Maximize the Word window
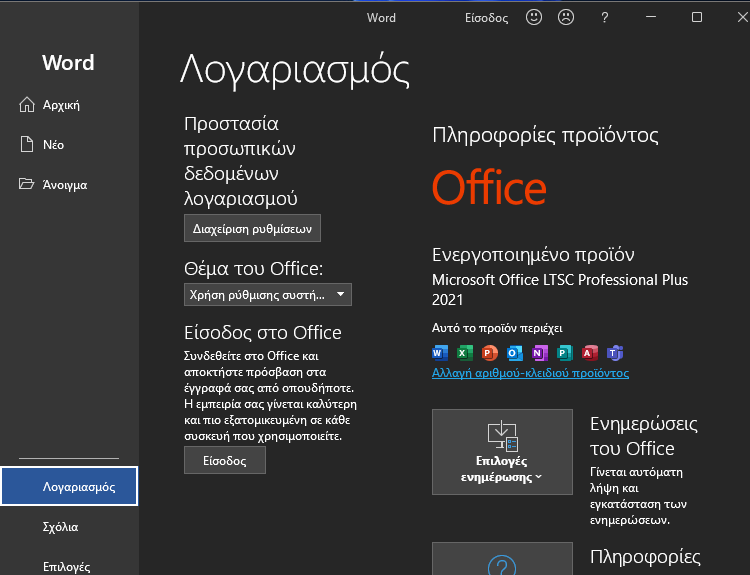The image size is (750, 575). click(697, 17)
